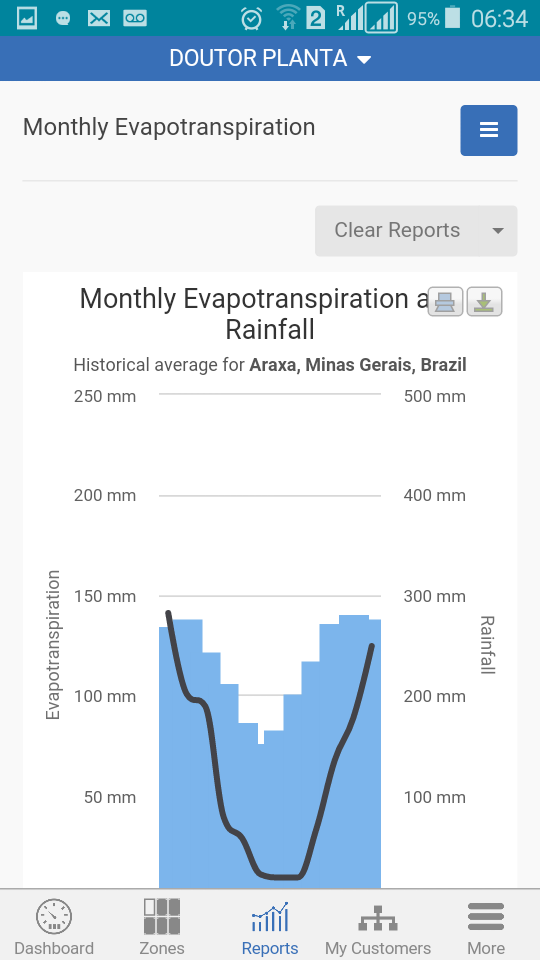The height and width of the screenshot is (960, 540).
Task: Open the Clear Reports dropdown arrow
Action: (x=498, y=231)
